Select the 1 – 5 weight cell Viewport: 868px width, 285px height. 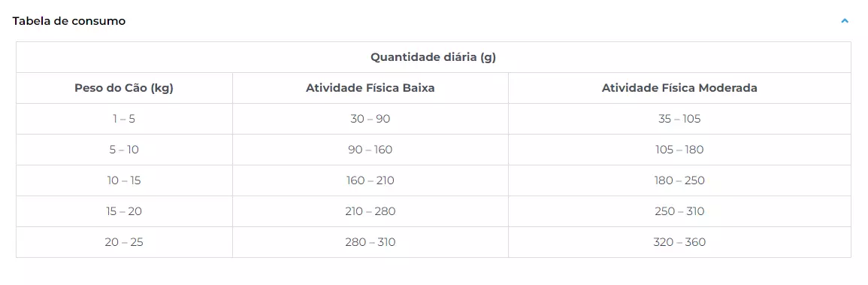pos(124,119)
